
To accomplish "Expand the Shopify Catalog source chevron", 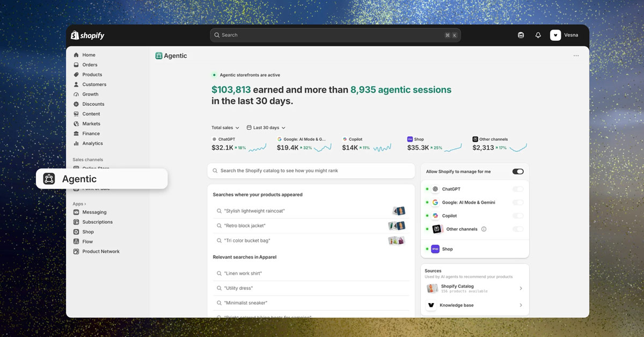I will (x=521, y=289).
